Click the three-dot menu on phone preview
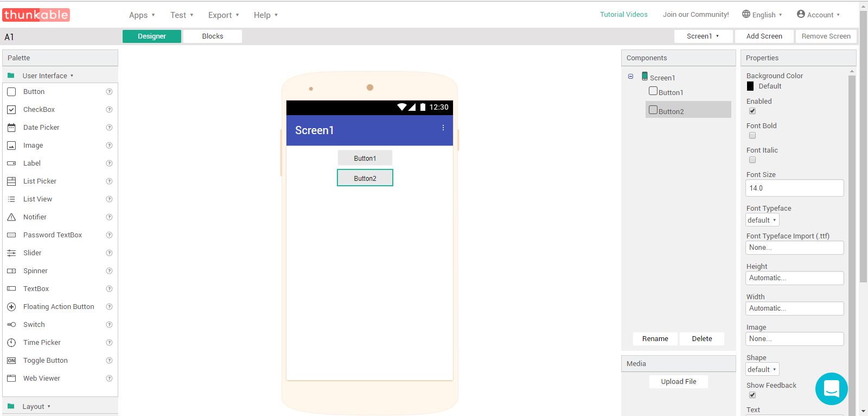The width and height of the screenshot is (868, 416). [443, 128]
